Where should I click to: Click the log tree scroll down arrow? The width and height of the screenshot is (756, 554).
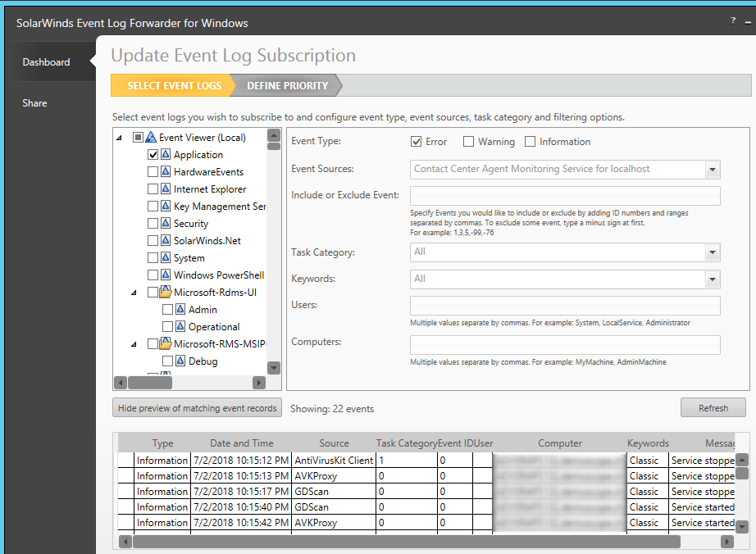tap(274, 368)
